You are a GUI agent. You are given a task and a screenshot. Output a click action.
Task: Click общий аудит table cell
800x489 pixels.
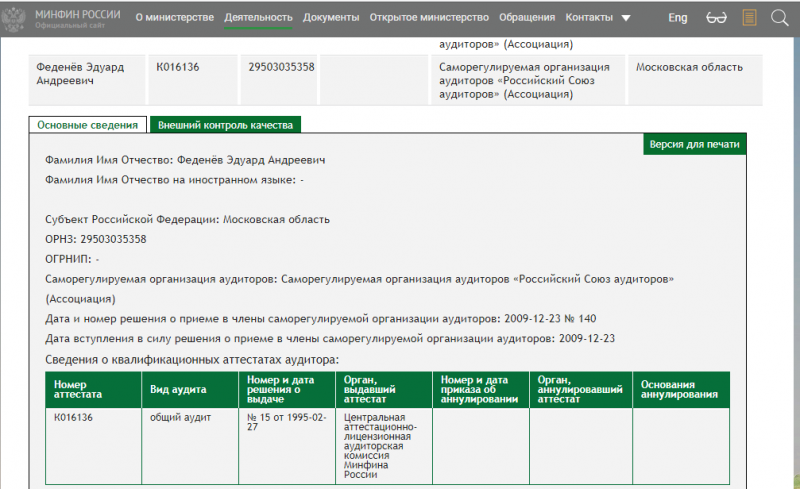pos(190,446)
